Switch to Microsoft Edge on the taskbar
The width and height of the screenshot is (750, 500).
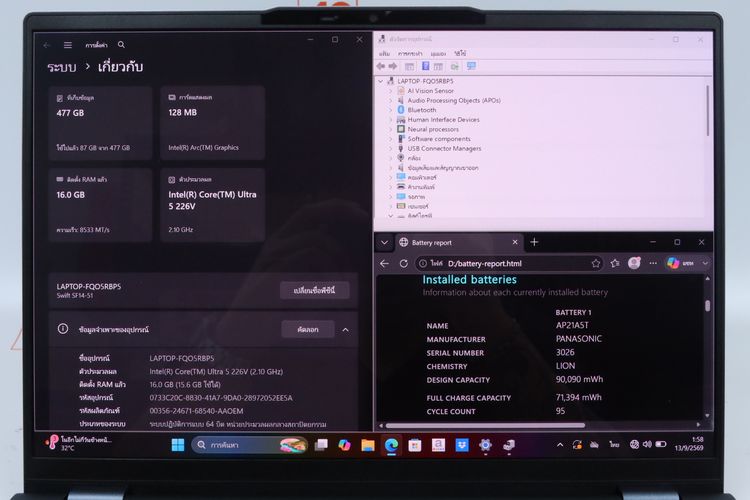(391, 445)
